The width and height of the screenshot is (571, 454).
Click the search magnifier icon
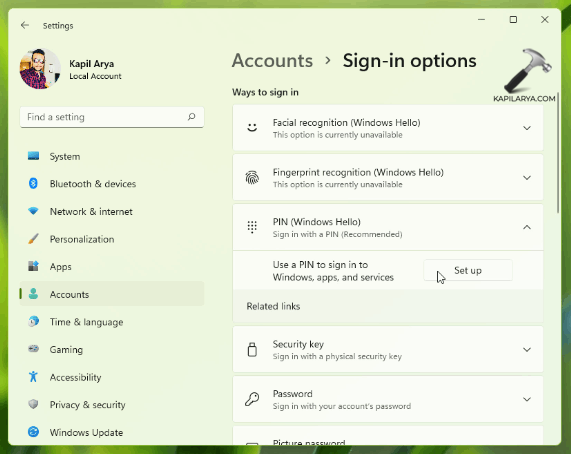coord(192,117)
